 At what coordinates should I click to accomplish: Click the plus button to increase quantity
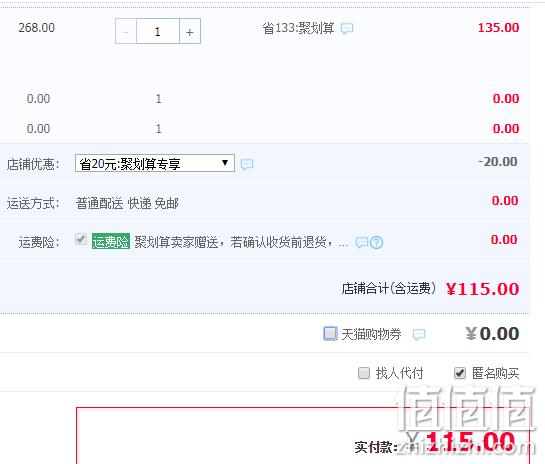click(x=190, y=31)
